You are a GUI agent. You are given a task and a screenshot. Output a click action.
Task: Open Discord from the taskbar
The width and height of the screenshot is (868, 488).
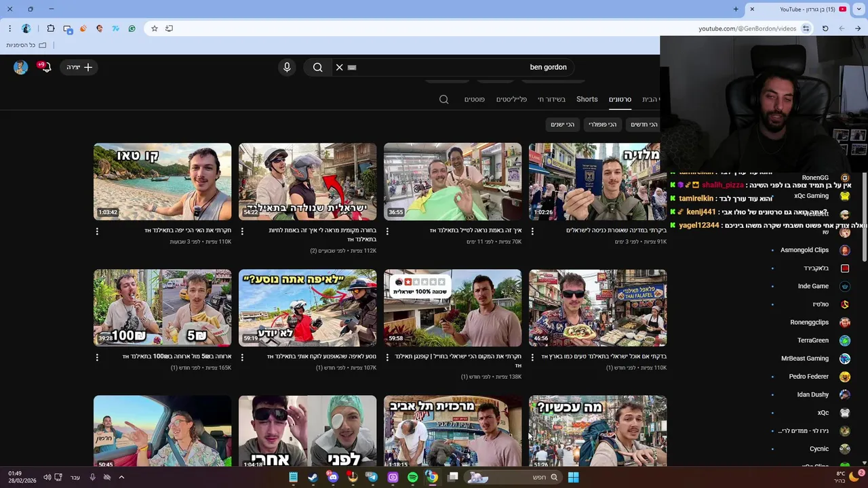(x=332, y=477)
